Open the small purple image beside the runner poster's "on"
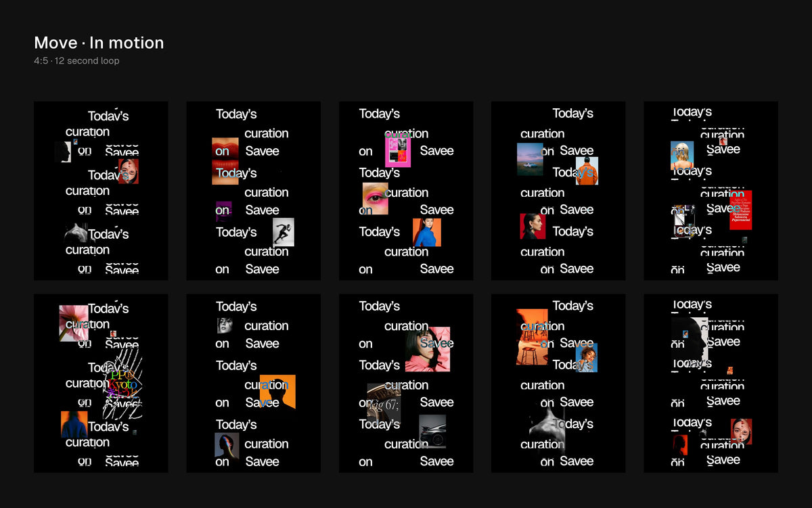This screenshot has width=812, height=508. 223,211
